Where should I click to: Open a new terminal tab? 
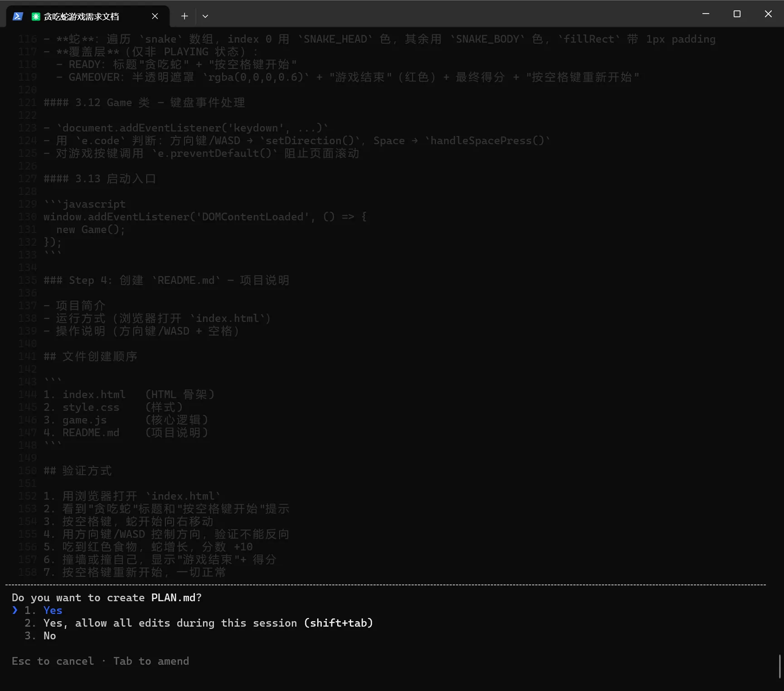click(x=184, y=16)
